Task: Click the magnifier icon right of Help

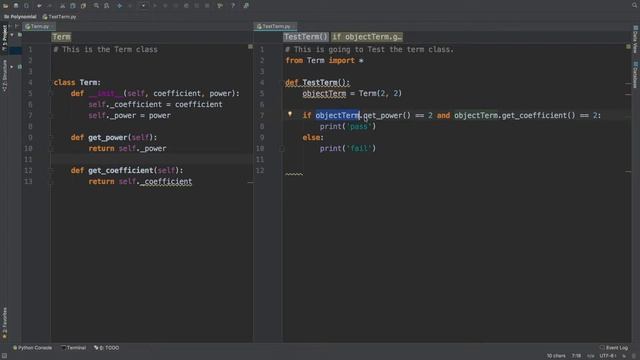Action: (246, 6)
